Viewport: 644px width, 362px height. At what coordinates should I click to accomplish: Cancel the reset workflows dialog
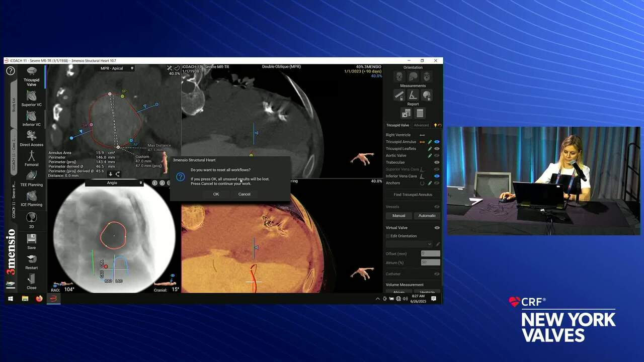click(x=244, y=194)
